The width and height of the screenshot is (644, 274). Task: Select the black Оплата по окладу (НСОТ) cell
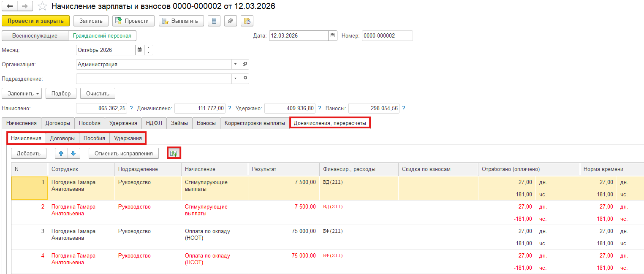[215, 237]
